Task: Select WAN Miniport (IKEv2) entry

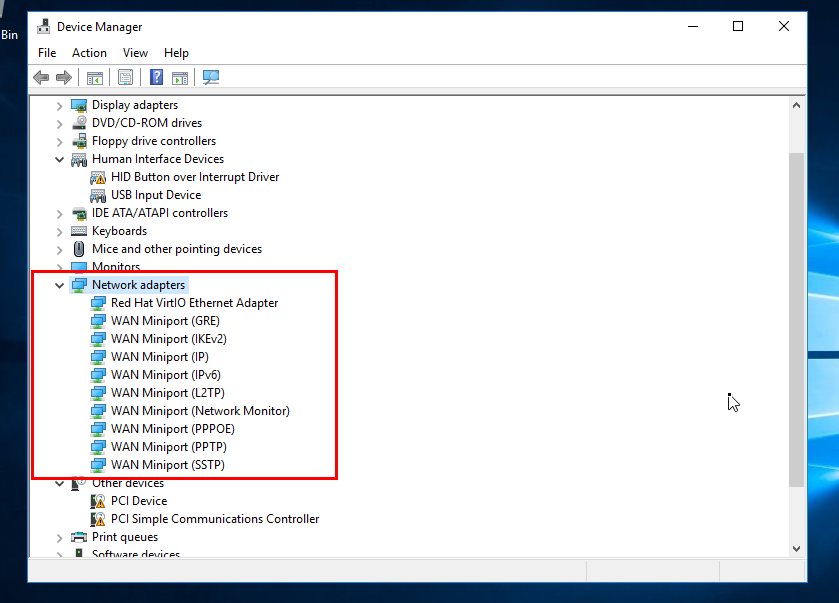Action: pyautogui.click(x=169, y=339)
